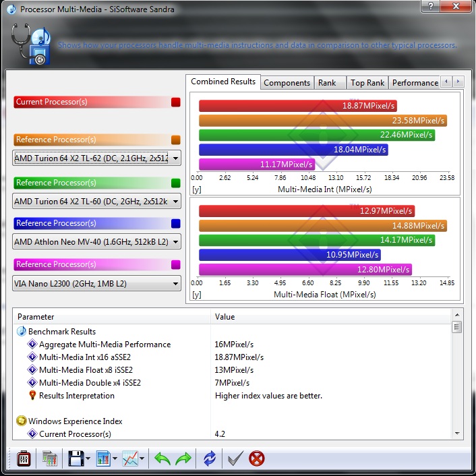The width and height of the screenshot is (476, 476).
Task: Open the AMD Turion 64 X2 TL-62 dropdown
Action: click(97, 158)
